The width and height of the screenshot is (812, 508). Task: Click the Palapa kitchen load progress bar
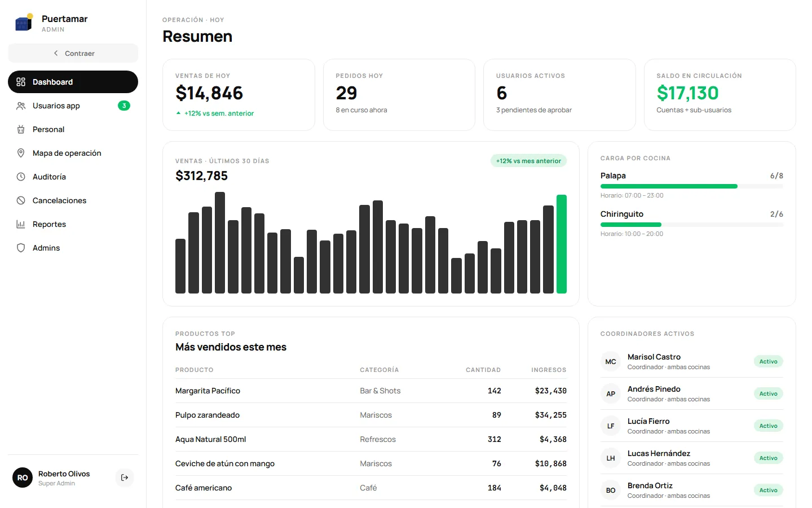point(692,186)
